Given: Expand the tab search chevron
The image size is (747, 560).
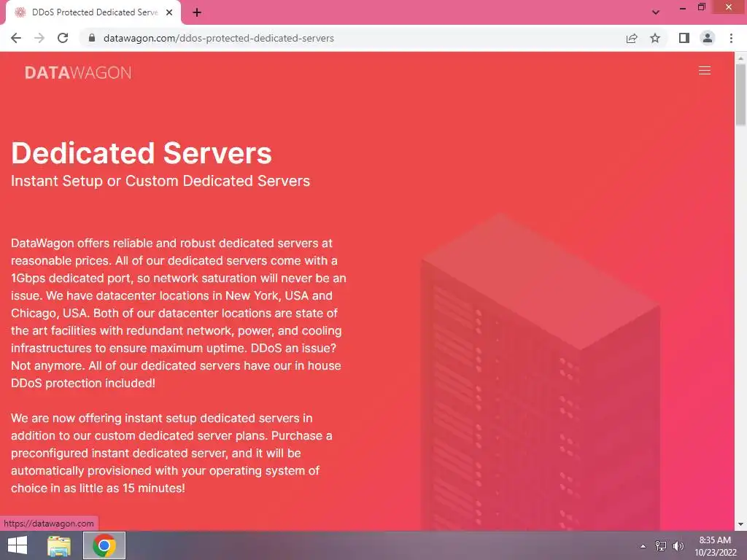Looking at the screenshot, I should 656,12.
